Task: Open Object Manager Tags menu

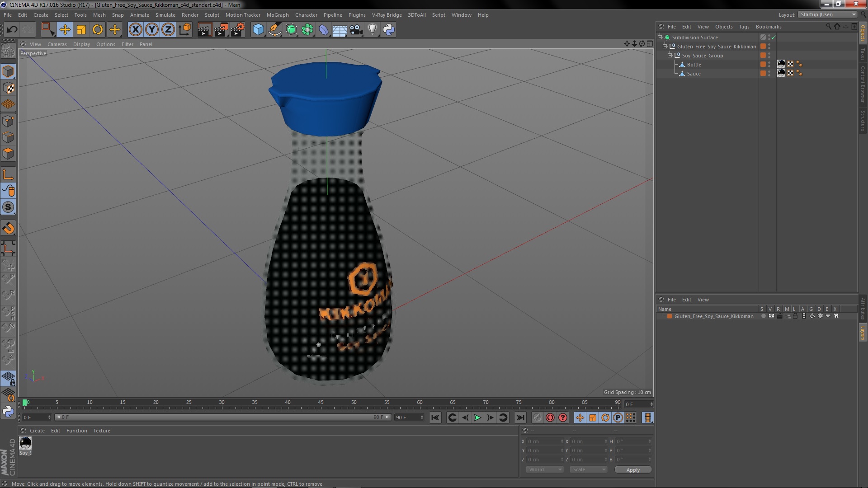Action: (744, 27)
